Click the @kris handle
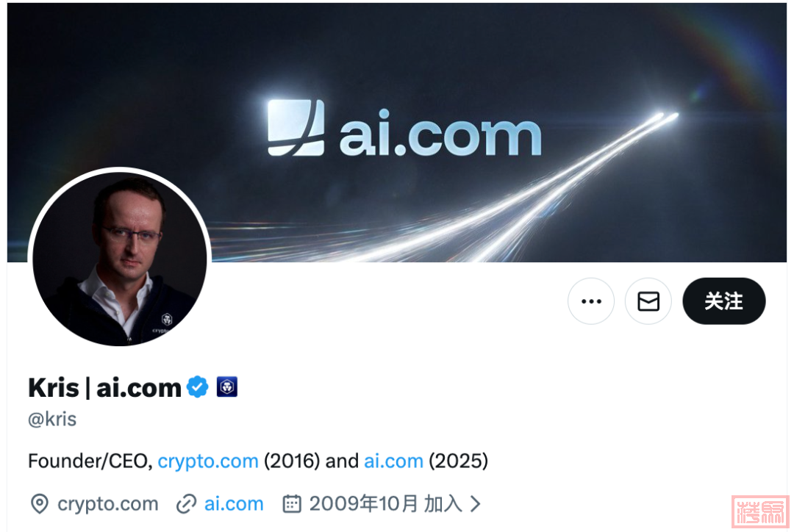794x532 pixels. pos(52,420)
